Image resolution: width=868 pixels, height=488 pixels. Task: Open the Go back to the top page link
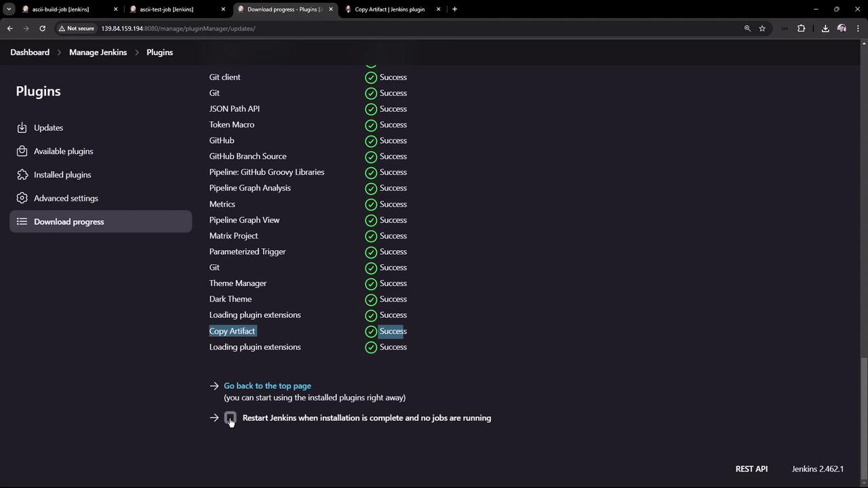click(x=267, y=386)
